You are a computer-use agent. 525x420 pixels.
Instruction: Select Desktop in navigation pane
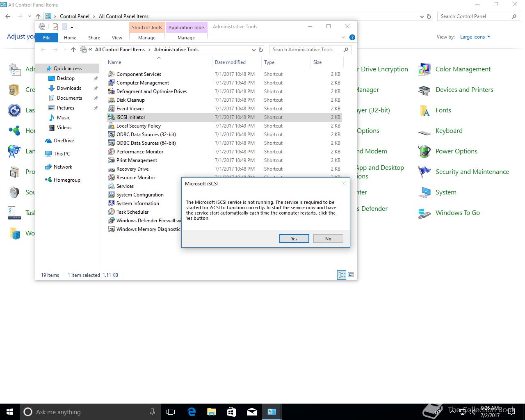tap(66, 78)
